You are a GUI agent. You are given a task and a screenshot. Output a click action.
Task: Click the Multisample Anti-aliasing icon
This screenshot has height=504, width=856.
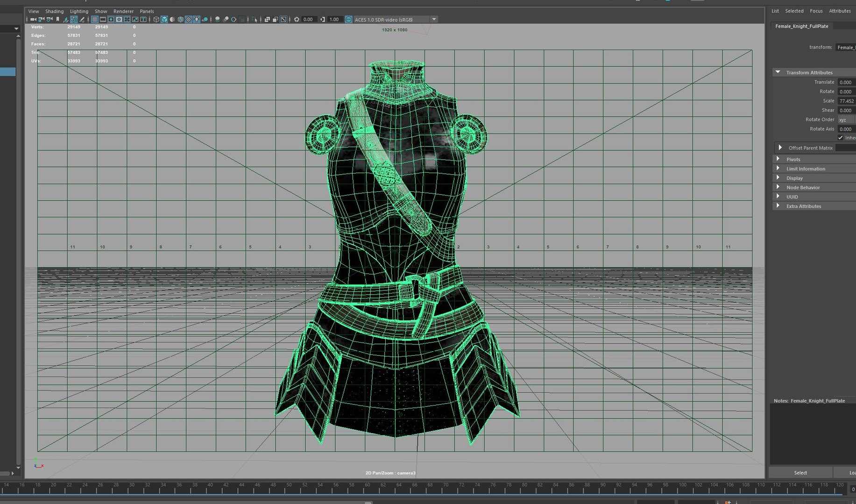coord(234,19)
